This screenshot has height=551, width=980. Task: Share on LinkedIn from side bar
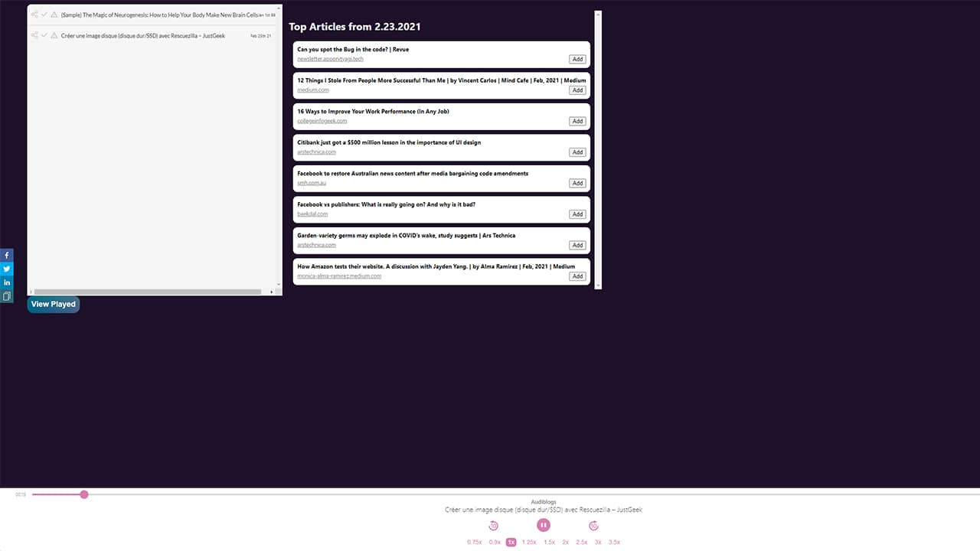coord(7,282)
